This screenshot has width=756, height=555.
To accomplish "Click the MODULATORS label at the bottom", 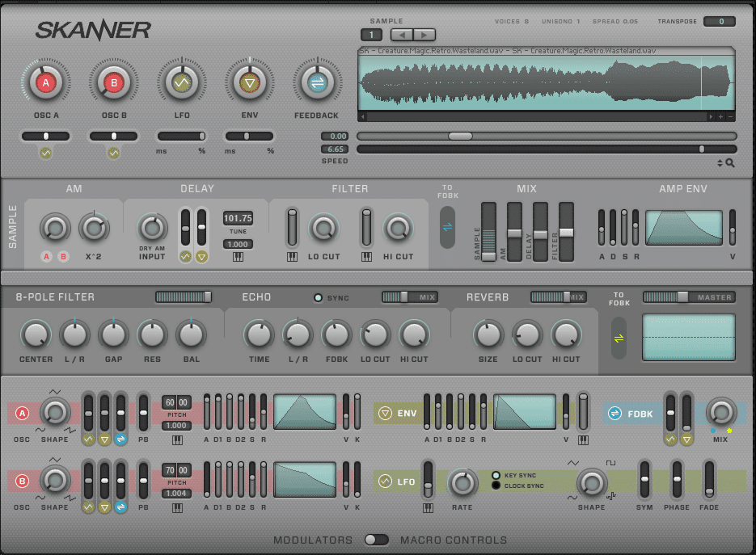I will [314, 540].
